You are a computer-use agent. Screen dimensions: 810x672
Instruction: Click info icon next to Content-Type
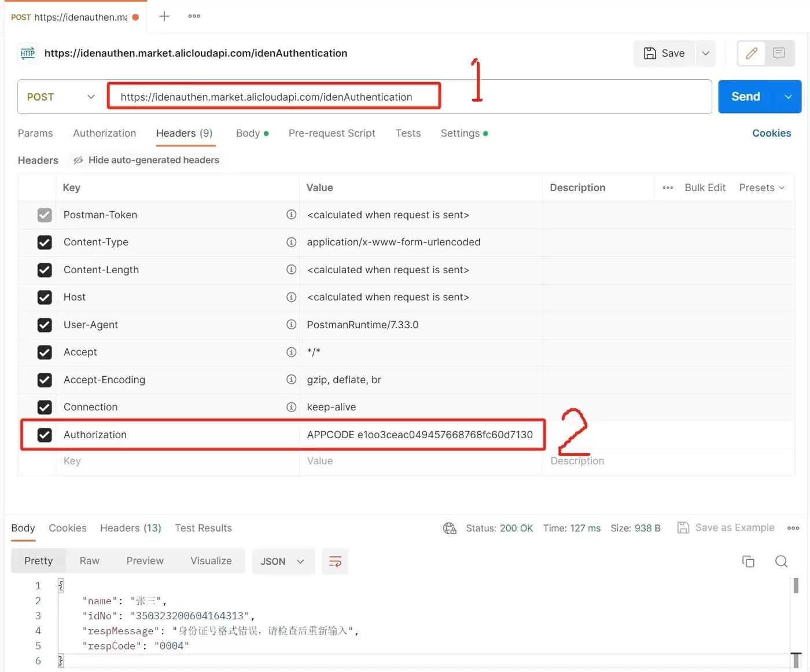tap(292, 242)
